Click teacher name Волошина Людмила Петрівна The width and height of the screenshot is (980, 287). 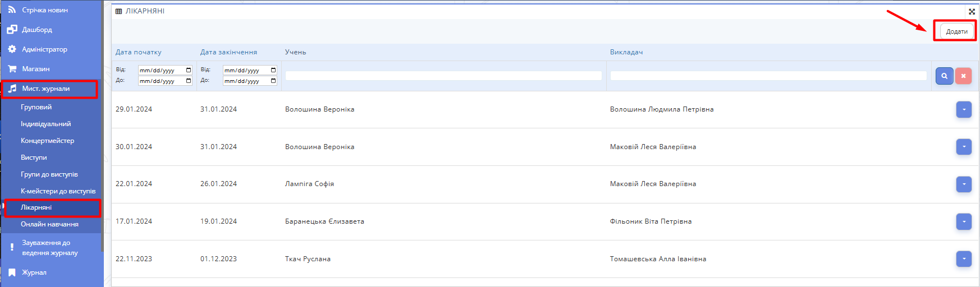click(662, 109)
